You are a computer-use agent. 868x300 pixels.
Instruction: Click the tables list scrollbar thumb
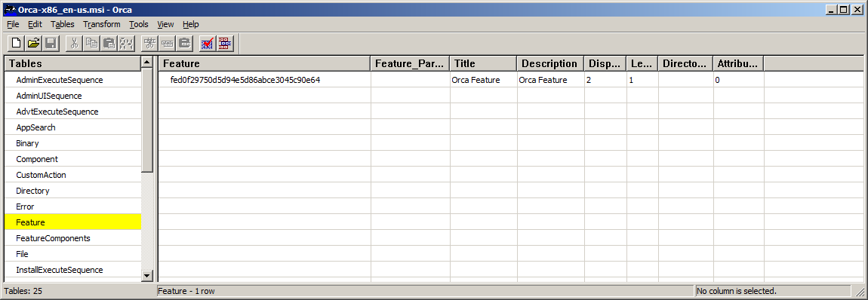tap(146, 120)
